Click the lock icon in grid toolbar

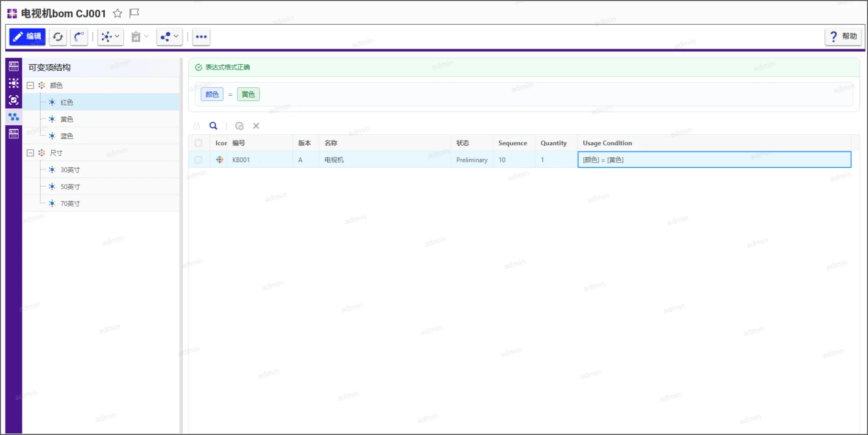(196, 126)
